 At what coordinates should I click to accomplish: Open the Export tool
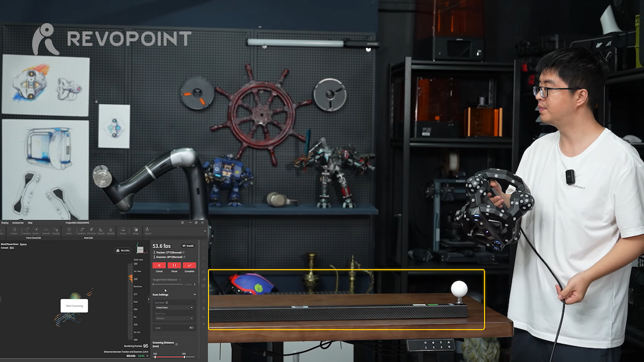[149, 231]
